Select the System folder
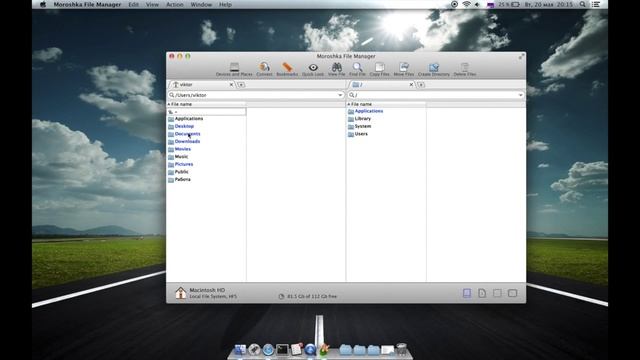 click(386, 127)
